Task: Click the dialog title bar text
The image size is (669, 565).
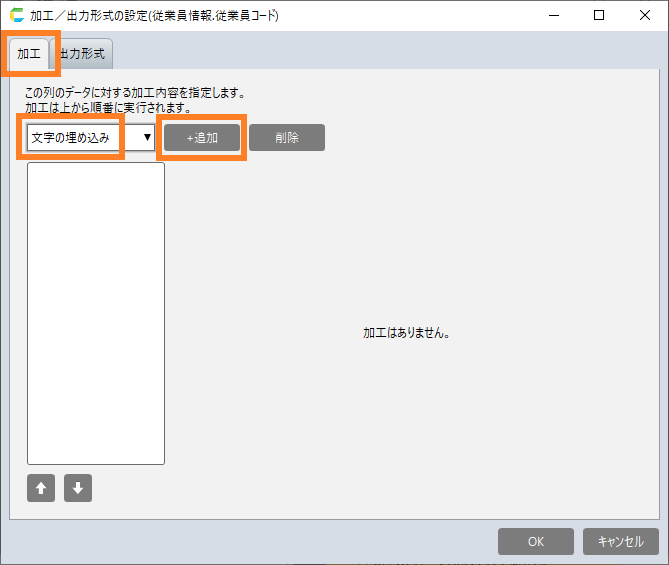Action: click(x=155, y=16)
